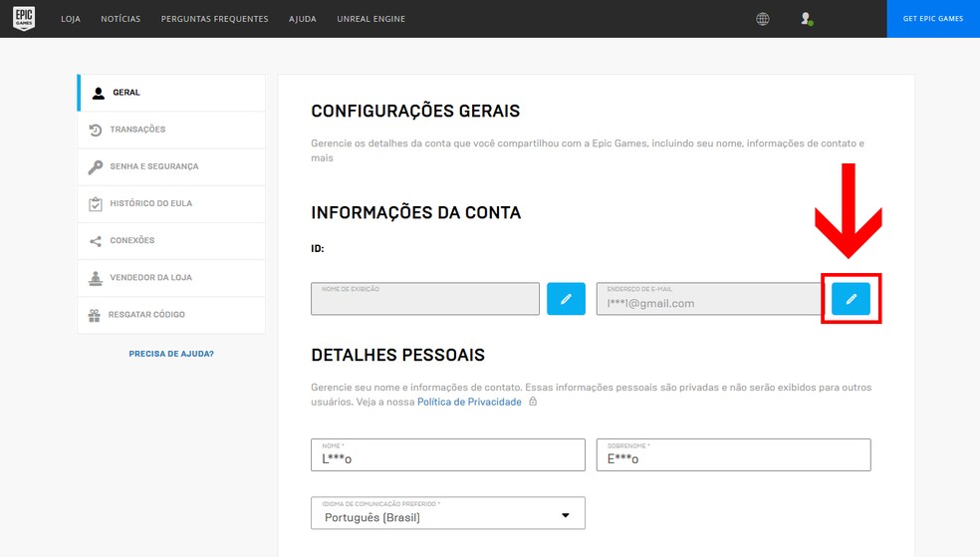Click the Resgatar Código gift icon
980x557 pixels.
[x=95, y=315]
